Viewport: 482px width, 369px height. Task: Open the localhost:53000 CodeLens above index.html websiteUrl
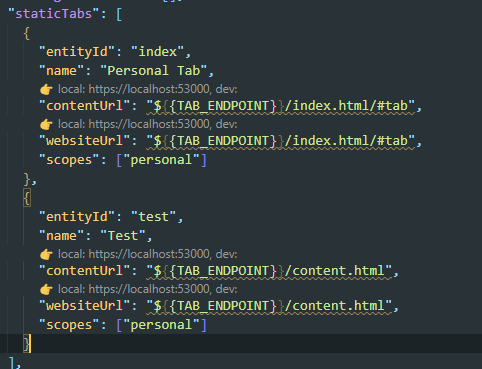[148, 124]
